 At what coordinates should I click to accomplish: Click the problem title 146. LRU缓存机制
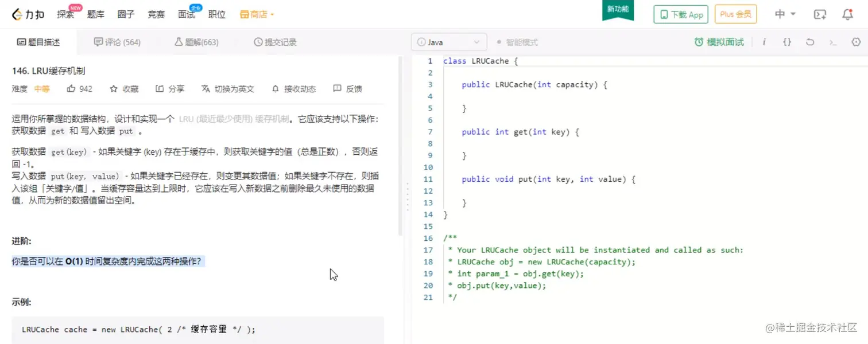click(49, 71)
